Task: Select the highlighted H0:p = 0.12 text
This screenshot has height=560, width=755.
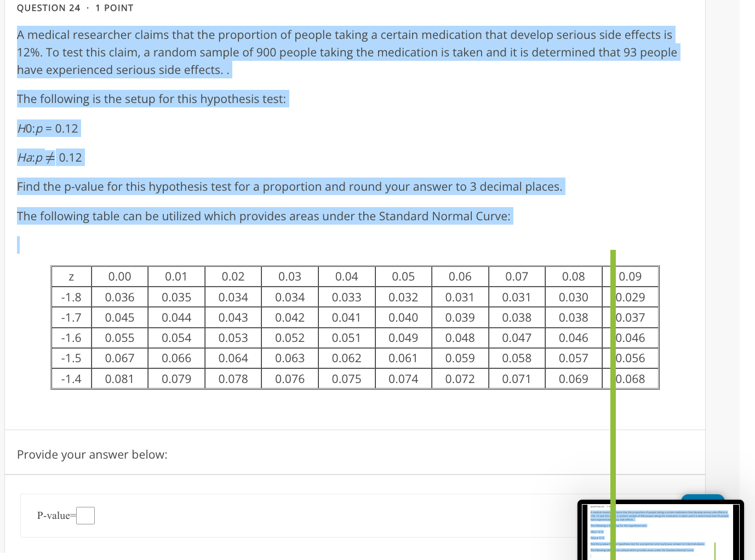Action: [48, 128]
